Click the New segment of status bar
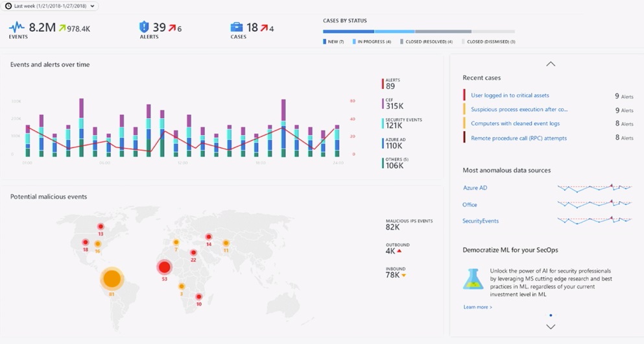The width and height of the screenshot is (644, 344). [x=348, y=31]
